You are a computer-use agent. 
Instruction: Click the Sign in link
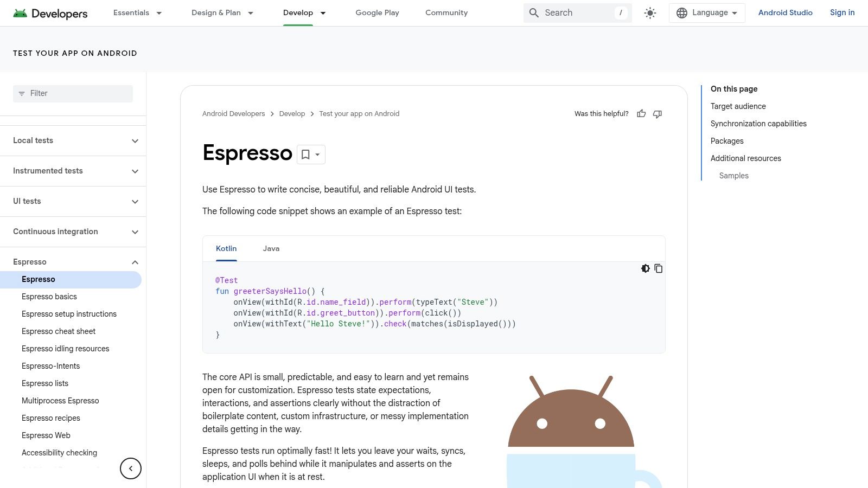click(842, 13)
